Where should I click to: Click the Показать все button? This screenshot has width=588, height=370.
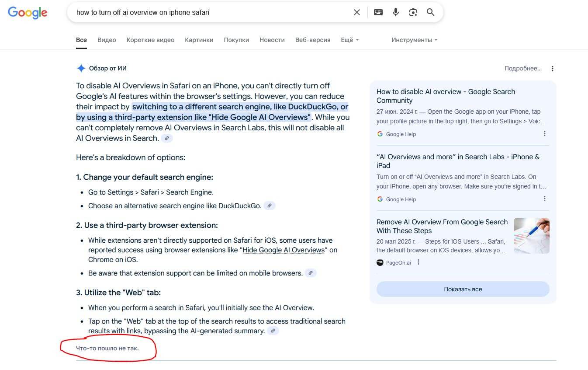click(463, 289)
